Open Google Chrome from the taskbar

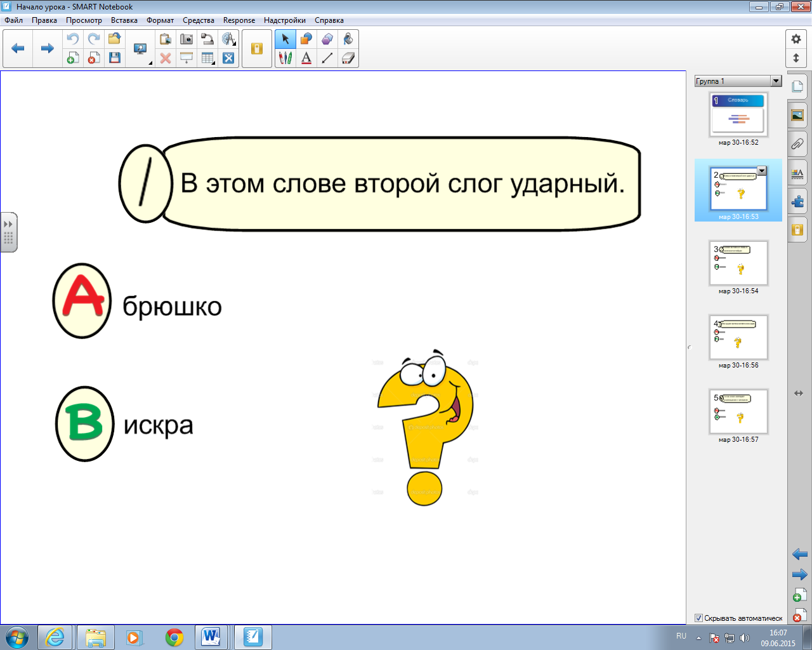(174, 637)
